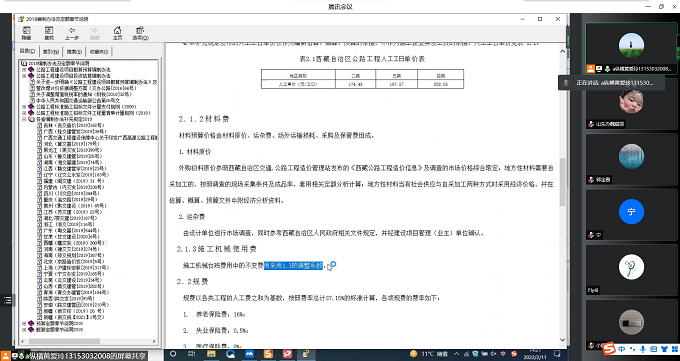680x361 pixels.
Task: Show hidden system tray icons chevron
Action: click(x=456, y=354)
